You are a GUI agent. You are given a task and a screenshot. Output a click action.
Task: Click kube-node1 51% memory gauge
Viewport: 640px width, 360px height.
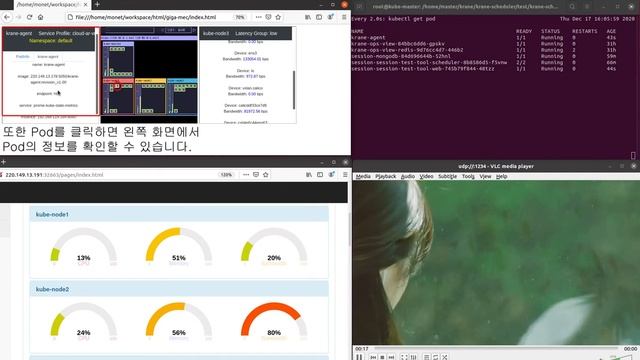[x=179, y=246]
